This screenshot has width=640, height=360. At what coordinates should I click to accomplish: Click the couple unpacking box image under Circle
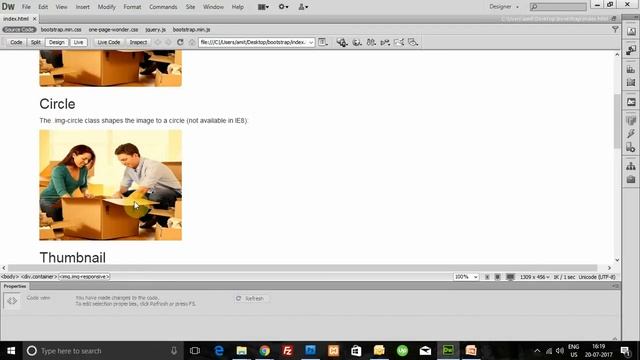[x=111, y=185]
